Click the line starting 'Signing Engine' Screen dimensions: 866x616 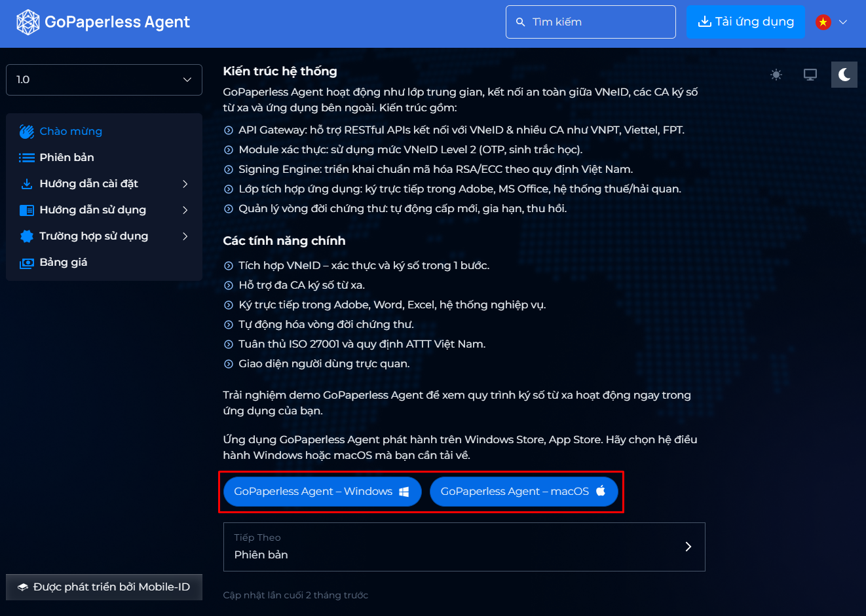click(436, 170)
